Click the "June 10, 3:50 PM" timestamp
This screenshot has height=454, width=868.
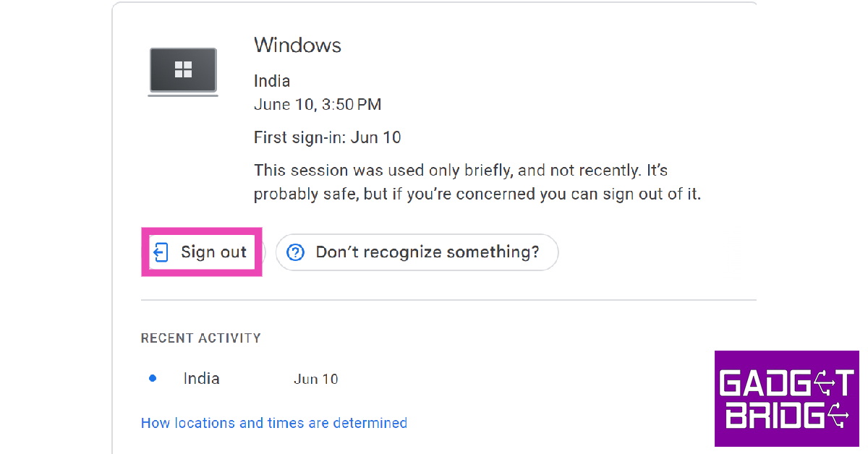coord(318,105)
